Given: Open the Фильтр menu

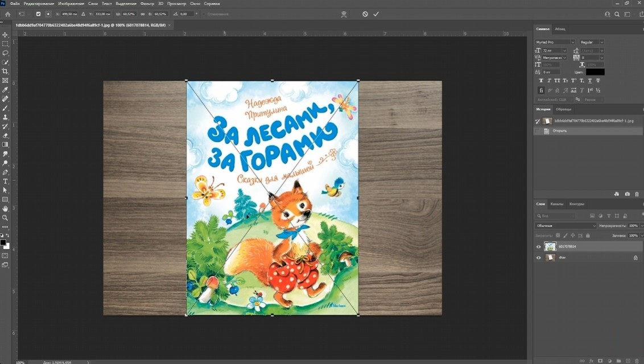Looking at the screenshot, I should pyautogui.click(x=147, y=3).
